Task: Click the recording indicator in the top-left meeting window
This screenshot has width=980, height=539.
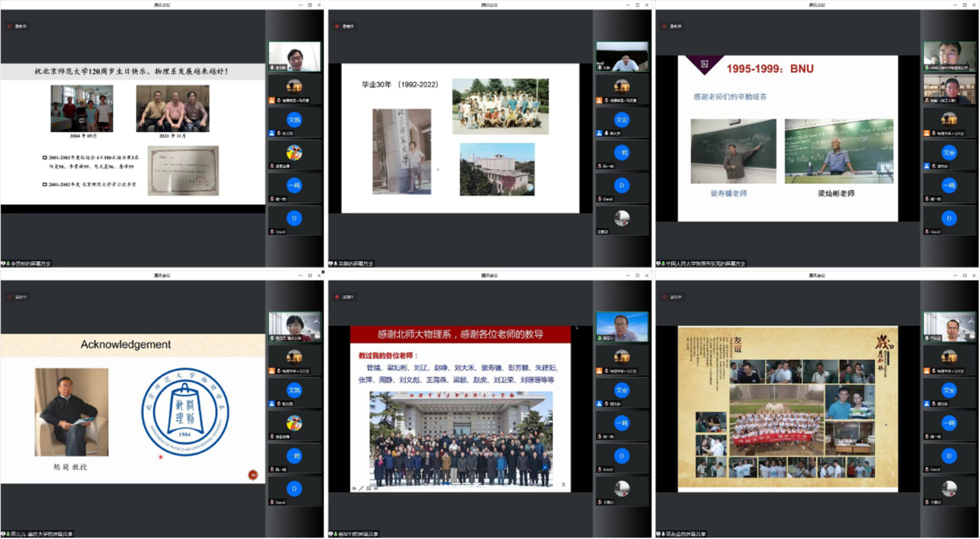Action: click(10, 27)
